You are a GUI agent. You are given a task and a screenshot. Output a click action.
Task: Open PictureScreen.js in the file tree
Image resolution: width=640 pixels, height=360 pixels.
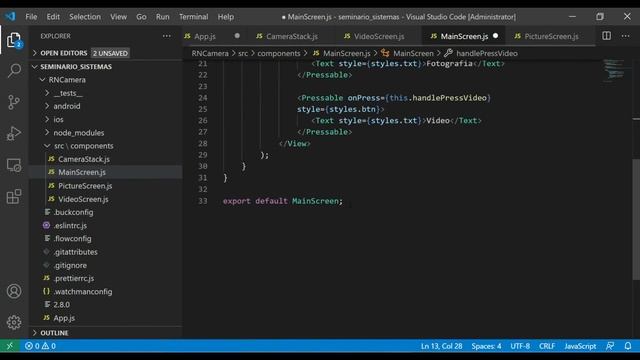(85, 186)
